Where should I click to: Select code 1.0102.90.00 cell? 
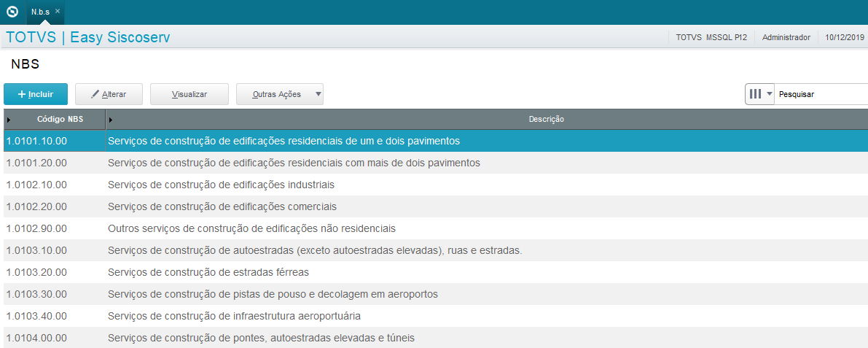tap(54, 228)
